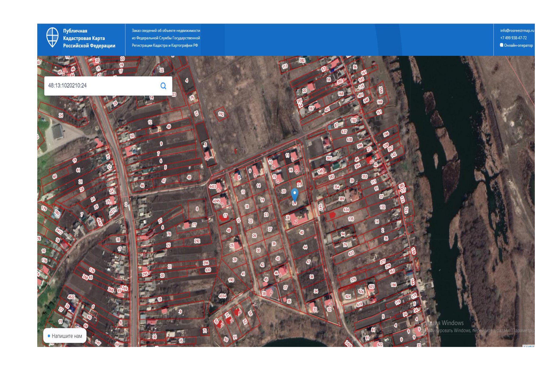
Task: Open the Напишите нам chat button
Action: pyautogui.click(x=65, y=336)
